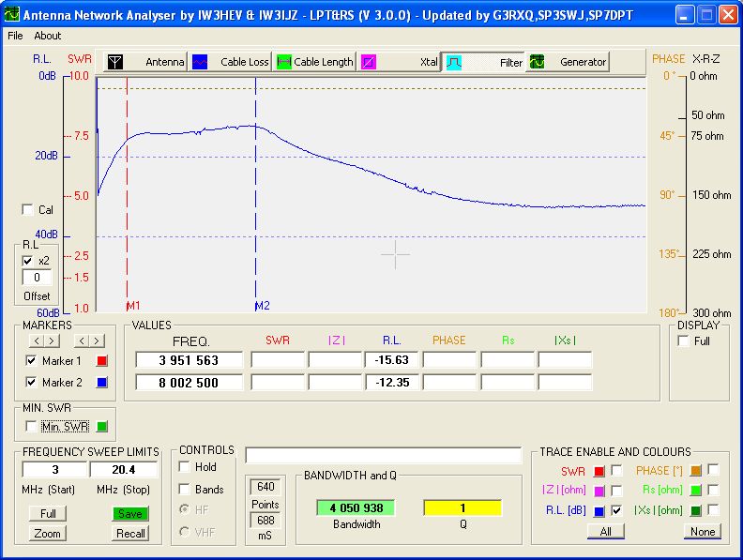Activate the Xtal measurement mode

coord(400,62)
